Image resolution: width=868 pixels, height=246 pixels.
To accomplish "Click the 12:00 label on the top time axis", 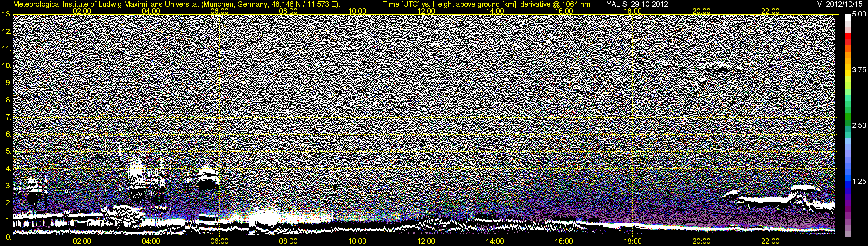I will [426, 11].
